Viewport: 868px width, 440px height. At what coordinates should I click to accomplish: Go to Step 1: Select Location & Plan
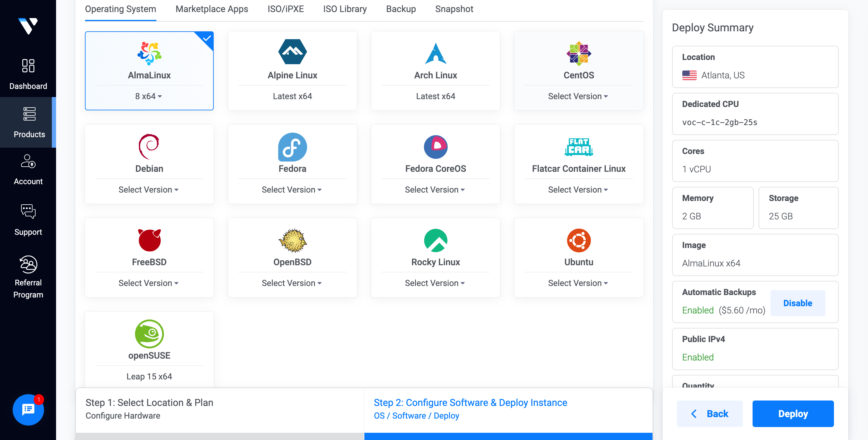149,403
